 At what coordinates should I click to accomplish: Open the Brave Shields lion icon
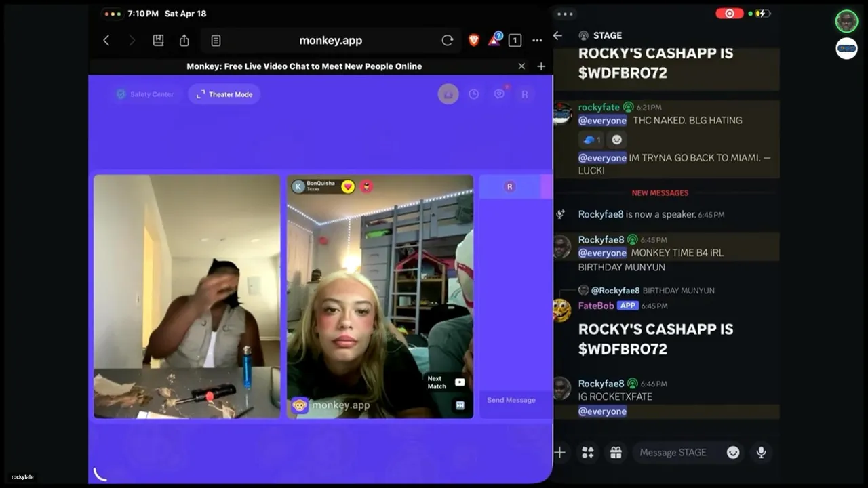click(473, 41)
